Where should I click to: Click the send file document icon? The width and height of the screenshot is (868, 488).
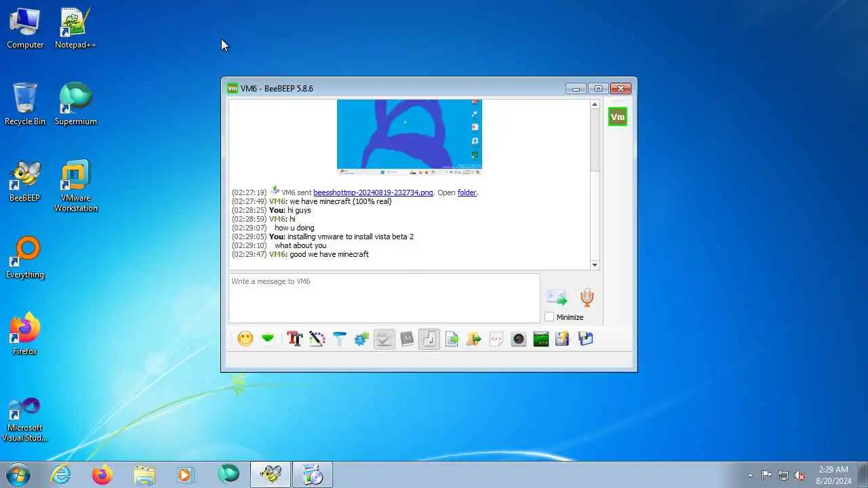[452, 339]
